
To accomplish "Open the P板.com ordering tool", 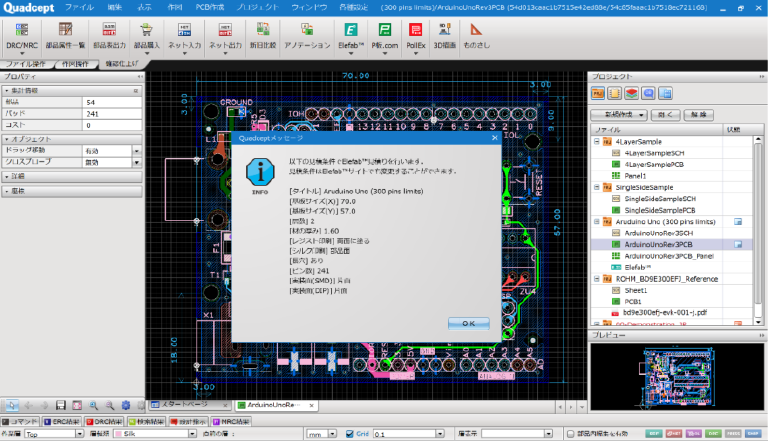I will click(384, 36).
